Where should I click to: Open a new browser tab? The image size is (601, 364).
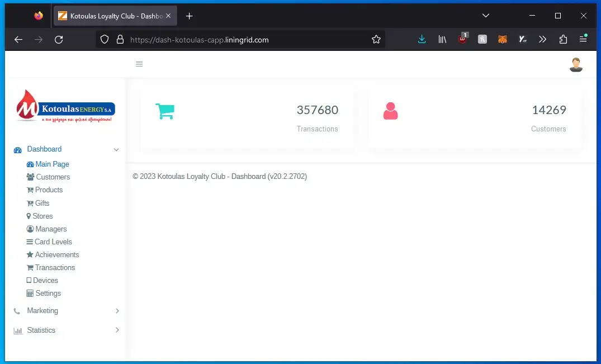point(189,16)
